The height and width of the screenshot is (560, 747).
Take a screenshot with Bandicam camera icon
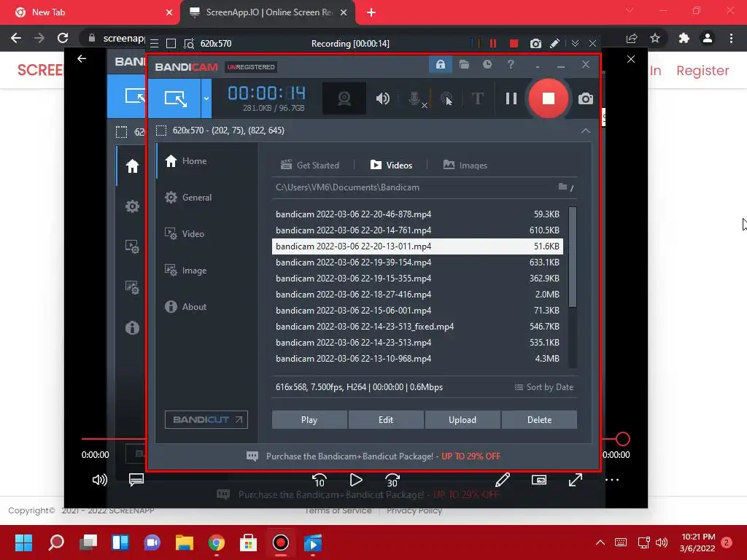pyautogui.click(x=586, y=98)
